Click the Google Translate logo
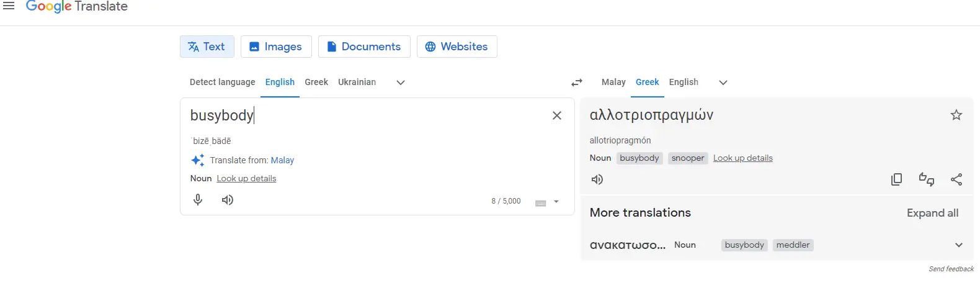The width and height of the screenshot is (980, 298). tap(76, 7)
